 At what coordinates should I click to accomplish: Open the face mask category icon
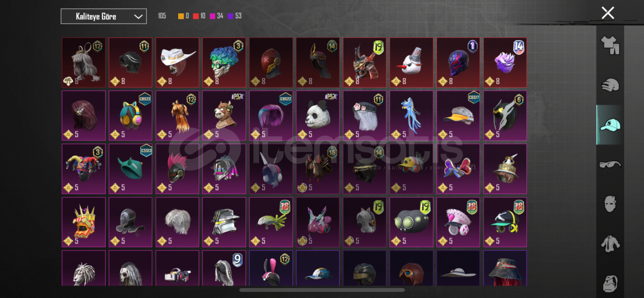click(x=610, y=204)
